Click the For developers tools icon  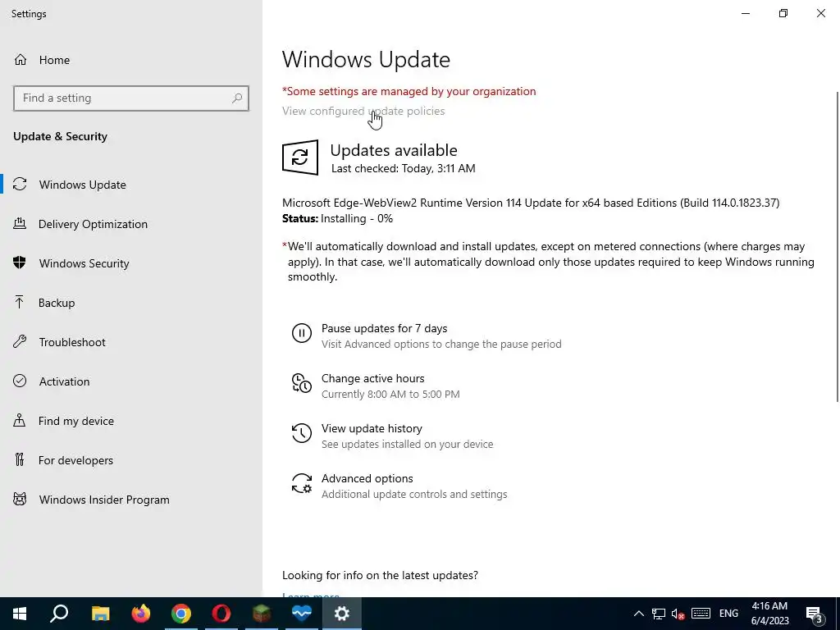20,459
